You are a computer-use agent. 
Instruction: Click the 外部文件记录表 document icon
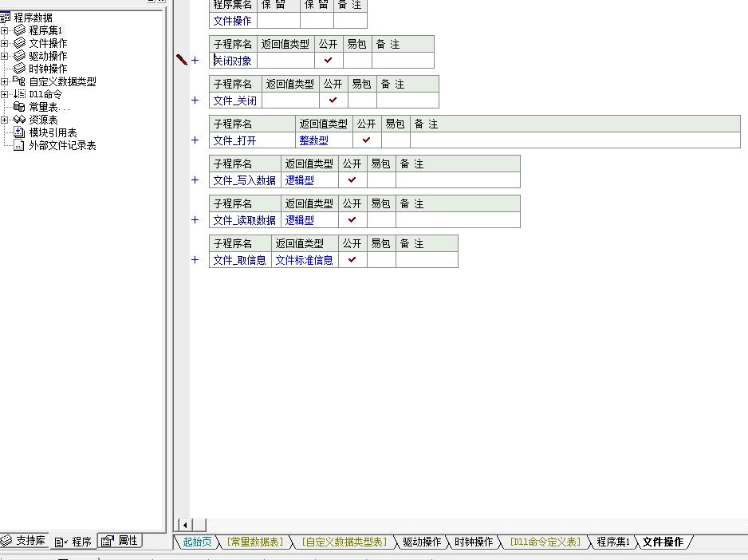tap(19, 145)
